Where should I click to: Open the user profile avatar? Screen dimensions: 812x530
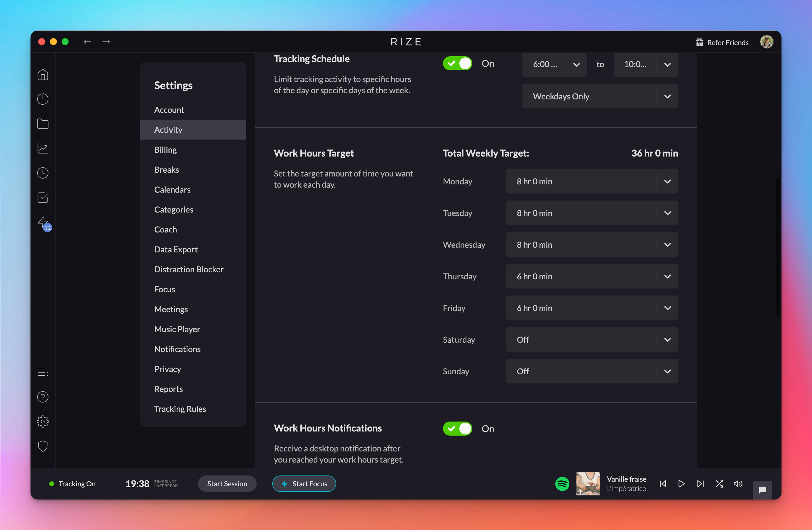tap(767, 42)
